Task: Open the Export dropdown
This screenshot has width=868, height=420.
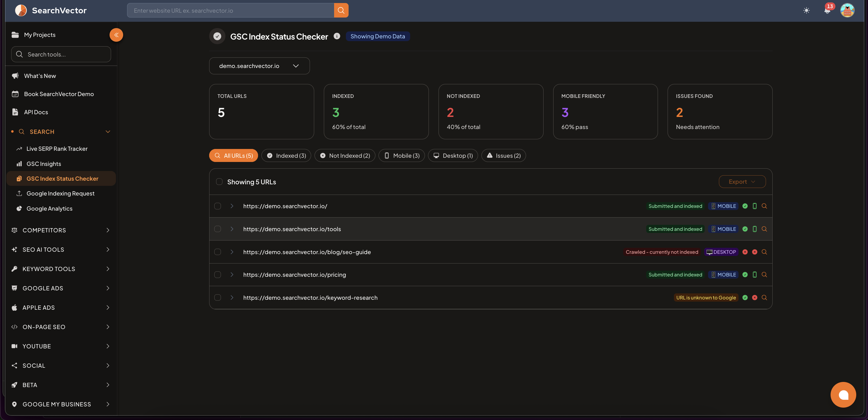Action: 742,182
